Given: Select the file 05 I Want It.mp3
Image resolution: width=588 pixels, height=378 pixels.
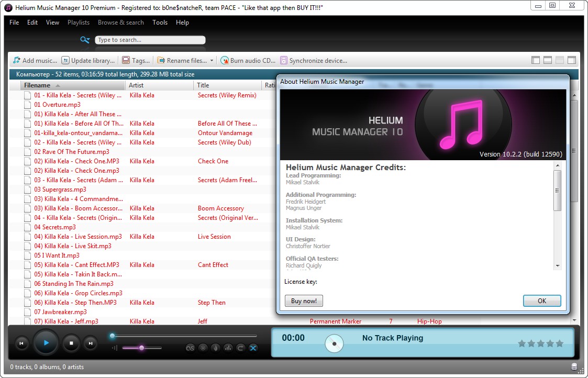Looking at the screenshot, I should coord(57,255).
